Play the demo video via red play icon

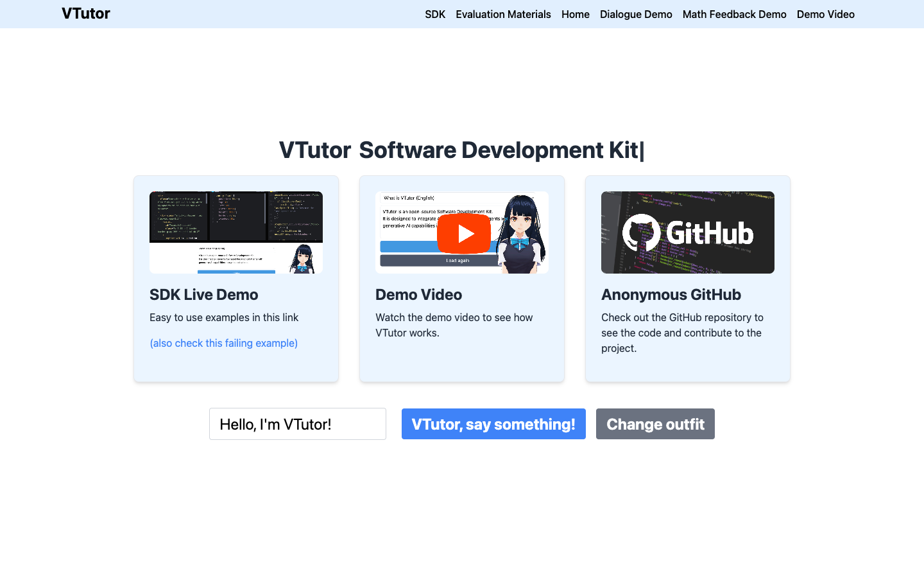point(464,234)
